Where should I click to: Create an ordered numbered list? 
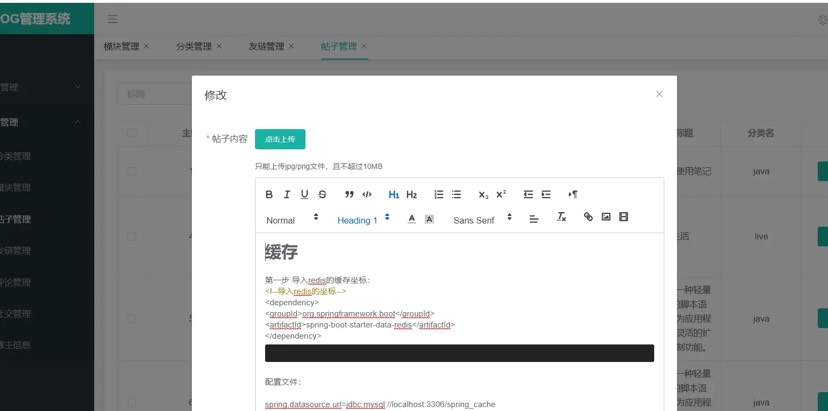coord(438,194)
